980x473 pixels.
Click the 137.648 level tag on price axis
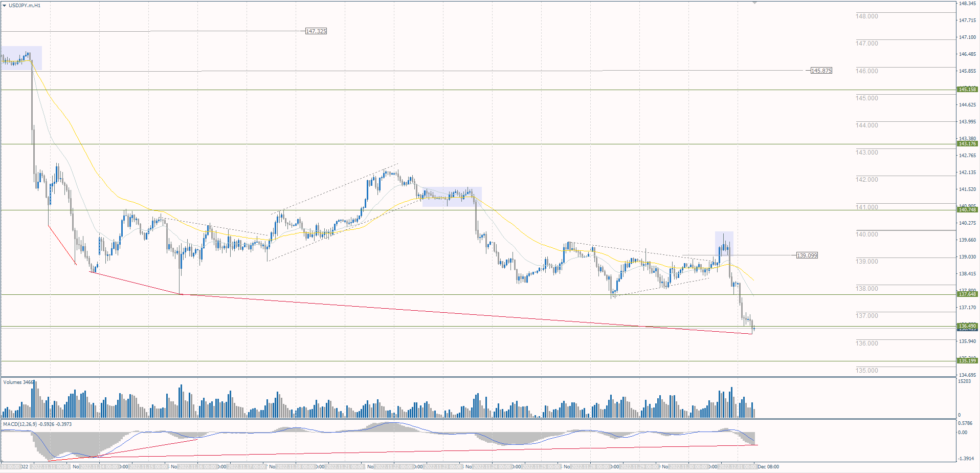pyautogui.click(x=967, y=294)
